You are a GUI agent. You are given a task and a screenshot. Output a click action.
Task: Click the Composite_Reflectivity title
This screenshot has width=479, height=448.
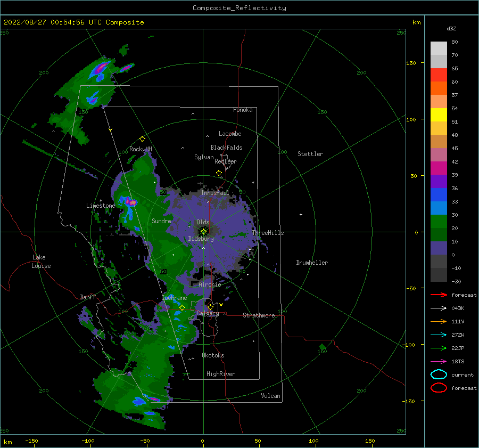click(240, 8)
